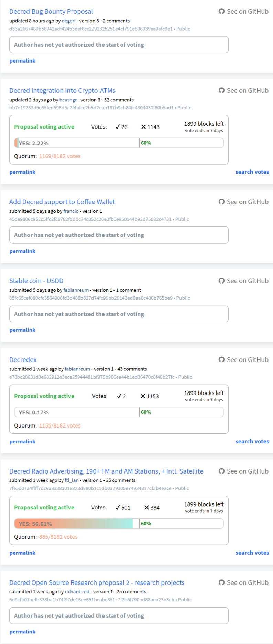
Task: Click GitHub icon for Coffee Wallet proposal
Action: point(222,202)
